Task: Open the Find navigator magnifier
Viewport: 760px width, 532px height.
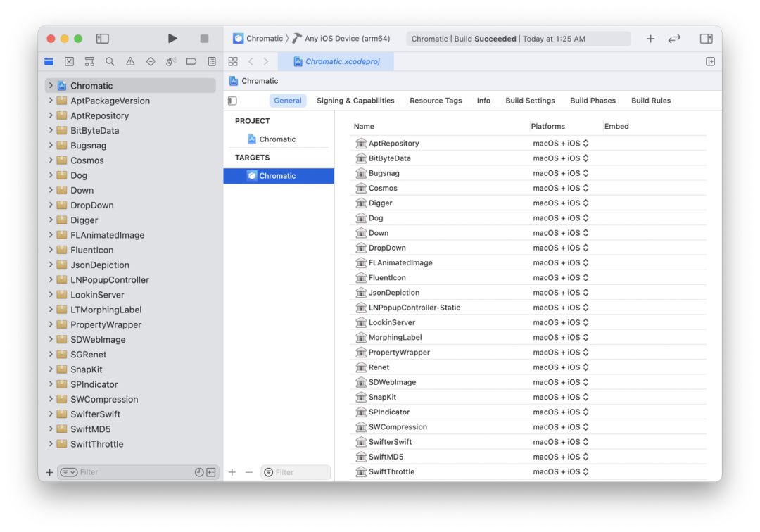Action: [110, 61]
